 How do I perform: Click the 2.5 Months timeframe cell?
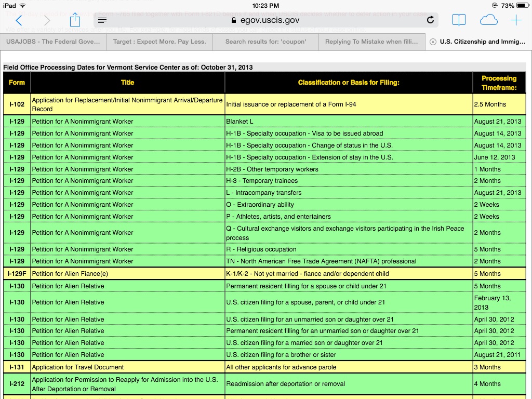pos(499,104)
